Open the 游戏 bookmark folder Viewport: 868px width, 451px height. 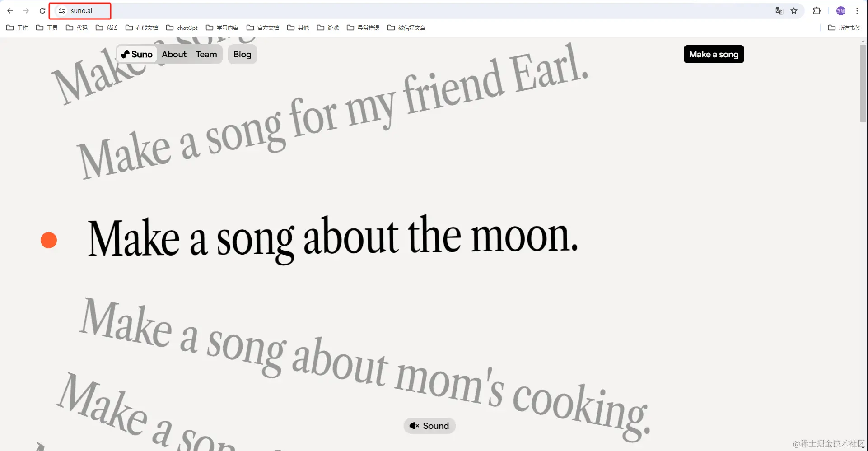pos(328,28)
